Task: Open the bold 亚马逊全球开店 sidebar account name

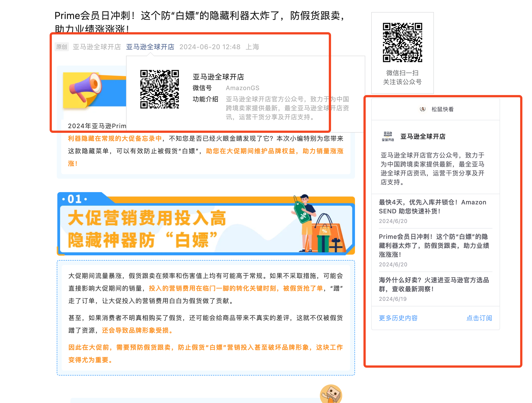Action: tap(423, 136)
